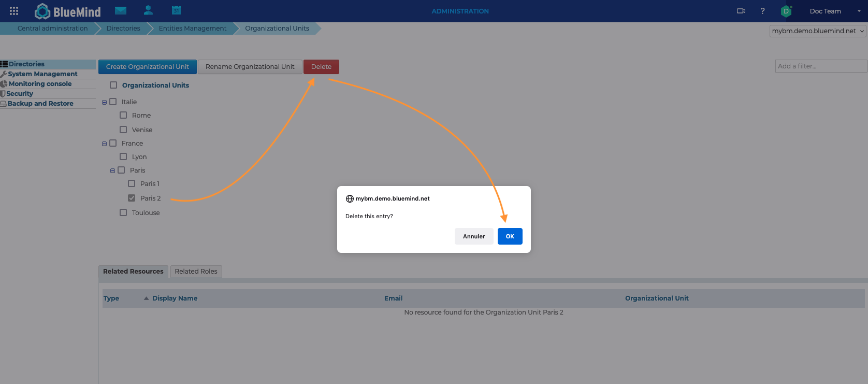This screenshot has height=384, width=868.
Task: Collapse the France tree node
Action: [x=105, y=144]
